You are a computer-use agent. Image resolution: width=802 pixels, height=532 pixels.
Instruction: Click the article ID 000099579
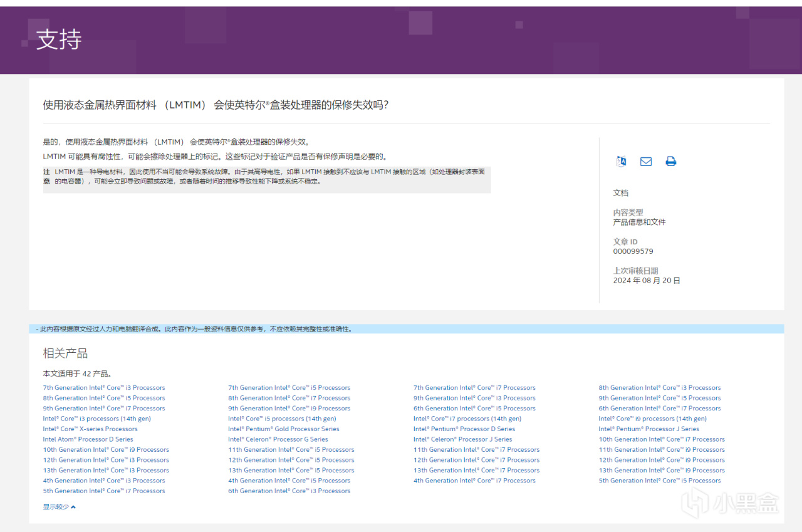point(633,251)
